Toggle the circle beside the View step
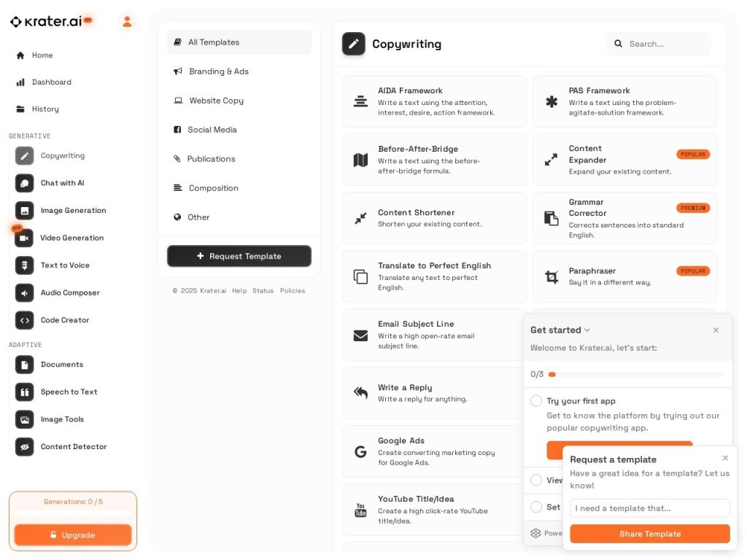The width and height of the screenshot is (747, 560). 536,480
